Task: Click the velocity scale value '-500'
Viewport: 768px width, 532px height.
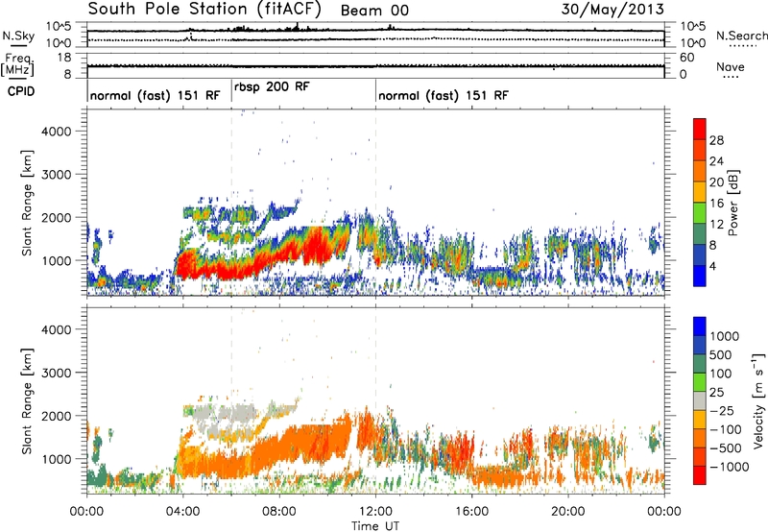Action: [x=726, y=448]
